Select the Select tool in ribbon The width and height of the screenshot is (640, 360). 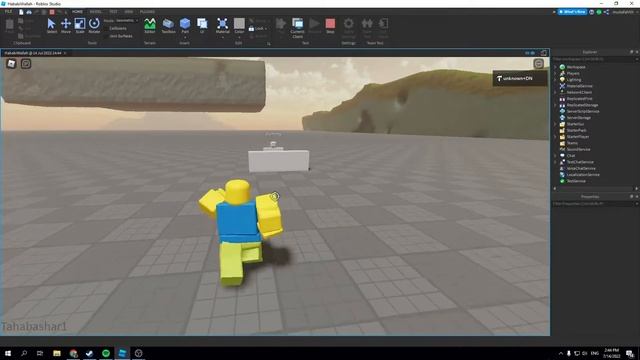pyautogui.click(x=51, y=25)
